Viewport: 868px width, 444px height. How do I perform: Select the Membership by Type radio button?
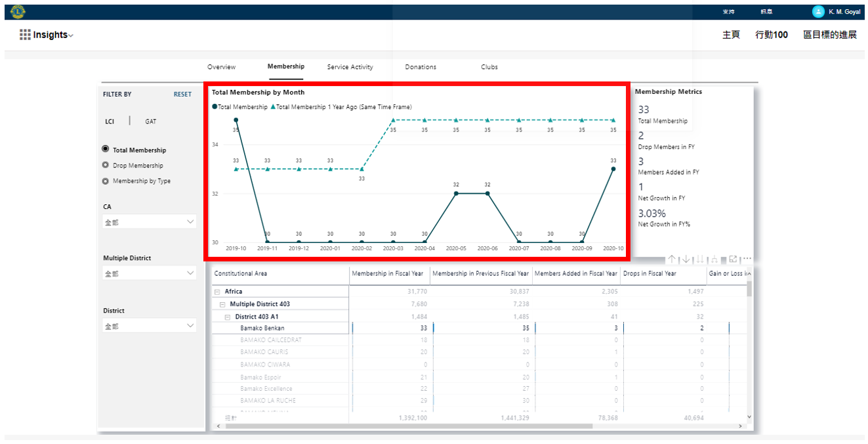[x=106, y=181]
